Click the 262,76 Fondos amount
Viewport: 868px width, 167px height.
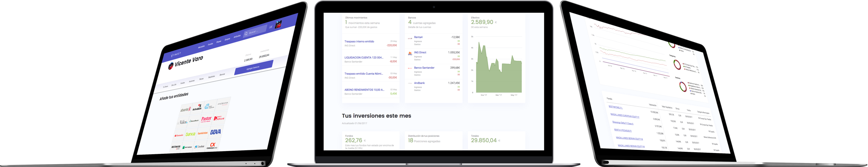click(x=353, y=140)
